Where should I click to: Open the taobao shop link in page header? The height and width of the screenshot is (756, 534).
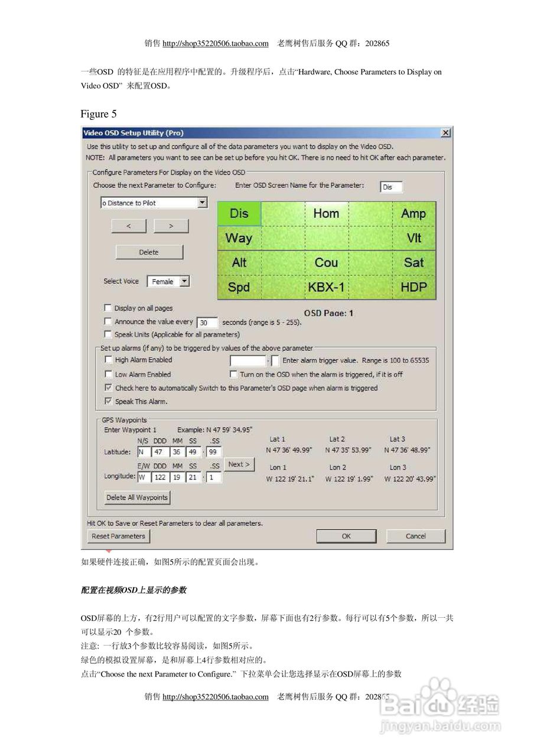216,43
